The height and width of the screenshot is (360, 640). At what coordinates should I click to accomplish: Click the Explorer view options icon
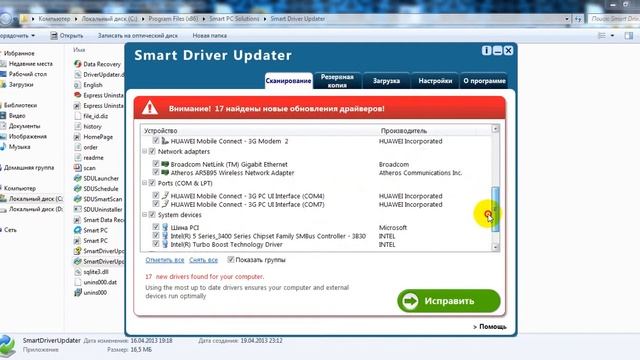(x=602, y=36)
